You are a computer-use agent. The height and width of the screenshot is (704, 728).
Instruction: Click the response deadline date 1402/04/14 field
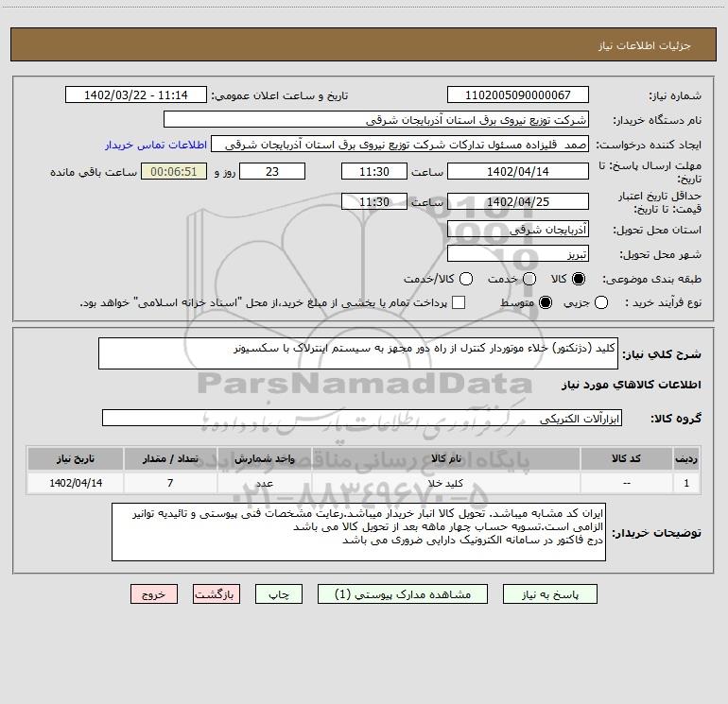518,171
